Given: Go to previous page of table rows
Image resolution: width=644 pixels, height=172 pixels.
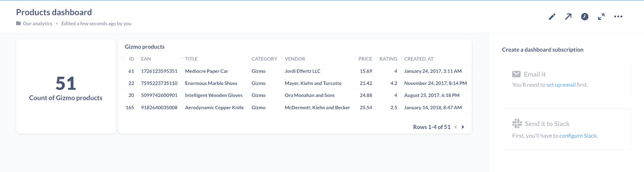Looking at the screenshot, I should pos(456,127).
